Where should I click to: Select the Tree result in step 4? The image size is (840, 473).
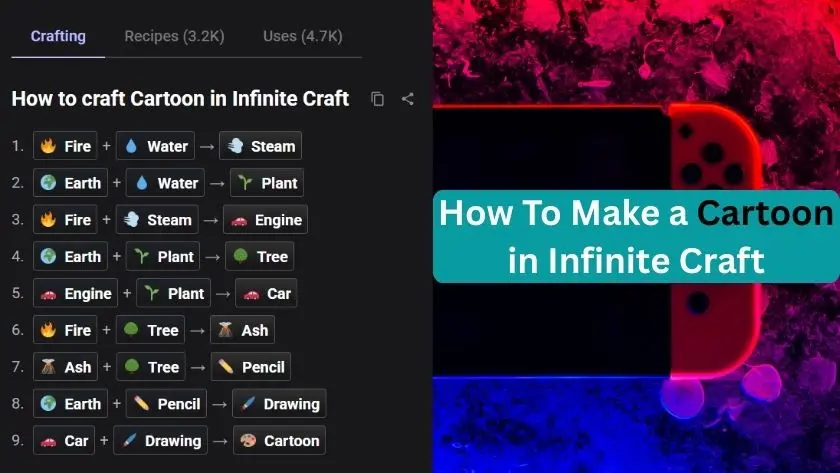pos(259,257)
